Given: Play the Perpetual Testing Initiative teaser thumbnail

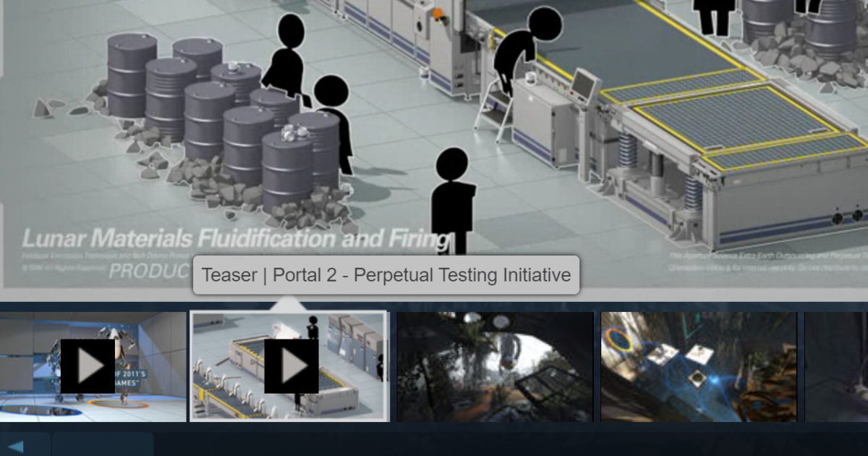Looking at the screenshot, I should pyautogui.click(x=289, y=366).
